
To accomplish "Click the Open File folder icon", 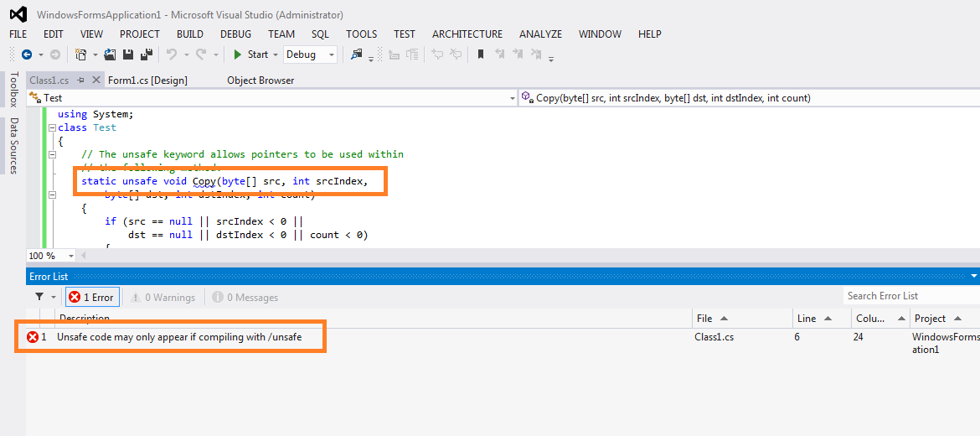I will [x=110, y=54].
